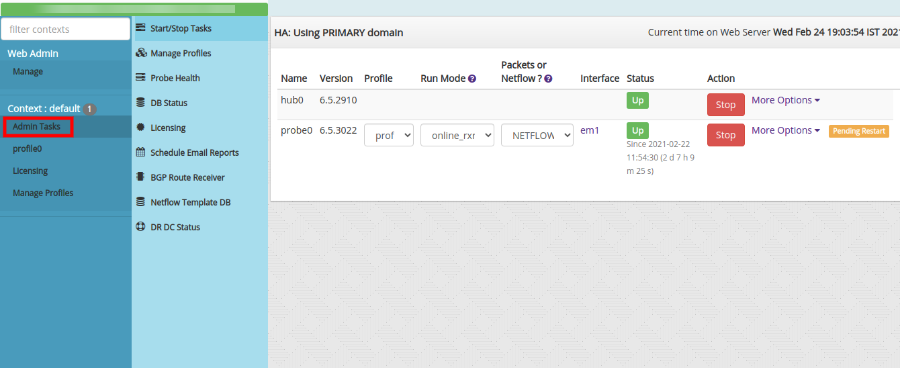Image resolution: width=900 pixels, height=368 pixels.
Task: Click the probe0 name cell
Action: tap(296, 130)
